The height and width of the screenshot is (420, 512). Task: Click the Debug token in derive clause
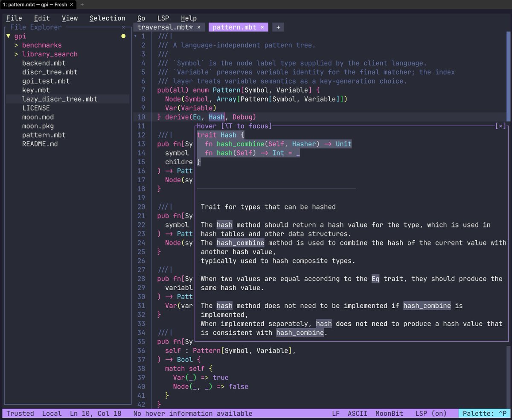(242, 117)
